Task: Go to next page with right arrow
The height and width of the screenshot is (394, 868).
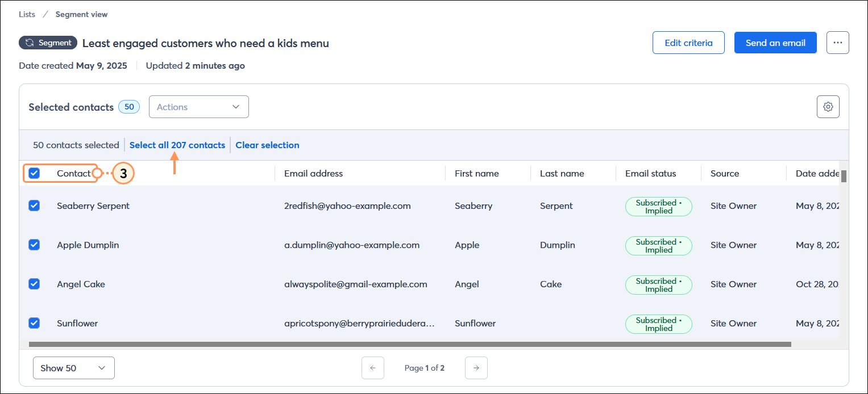Action: (476, 368)
